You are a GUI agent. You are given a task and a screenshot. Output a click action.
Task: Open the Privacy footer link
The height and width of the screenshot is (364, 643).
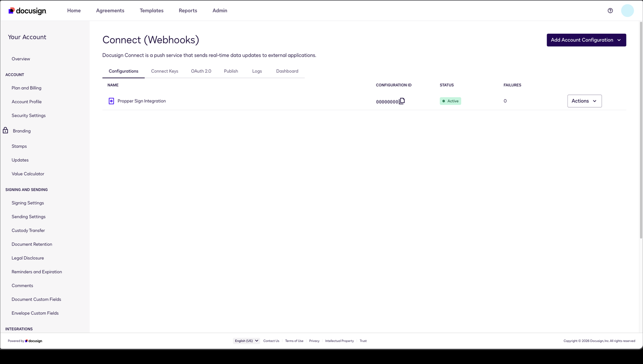pos(314,341)
